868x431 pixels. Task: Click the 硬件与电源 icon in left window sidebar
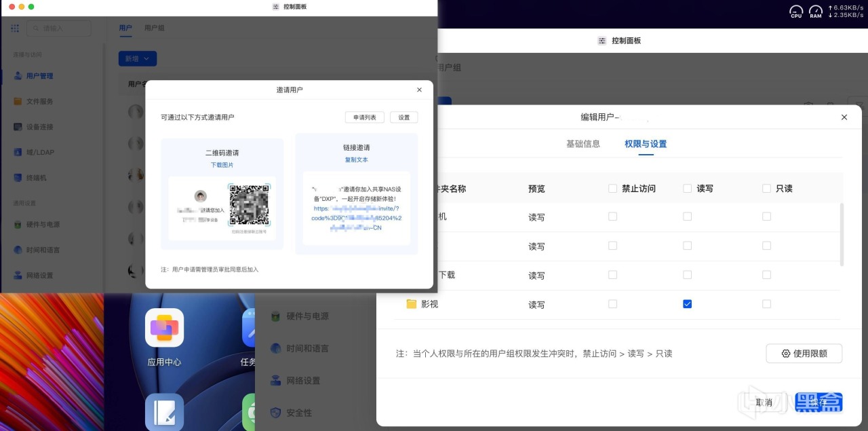[x=18, y=225]
